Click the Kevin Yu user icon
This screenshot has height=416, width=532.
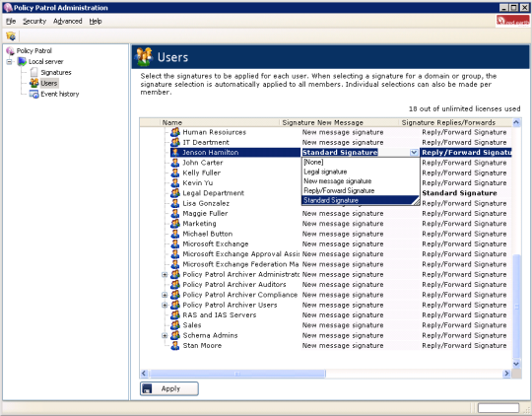(175, 183)
